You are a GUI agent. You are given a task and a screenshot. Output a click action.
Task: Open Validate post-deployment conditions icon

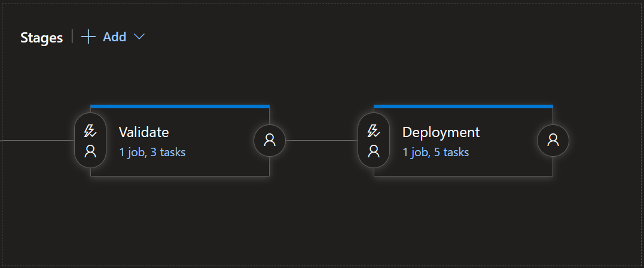[x=270, y=141]
